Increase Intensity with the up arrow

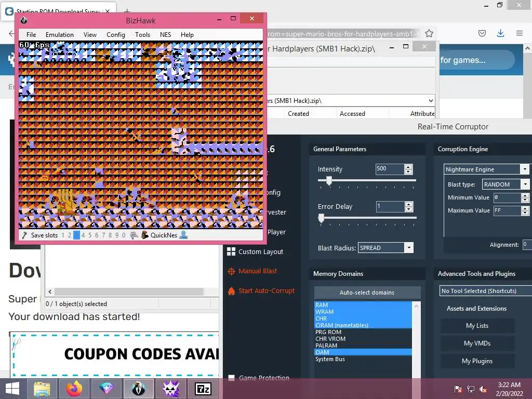click(x=408, y=167)
